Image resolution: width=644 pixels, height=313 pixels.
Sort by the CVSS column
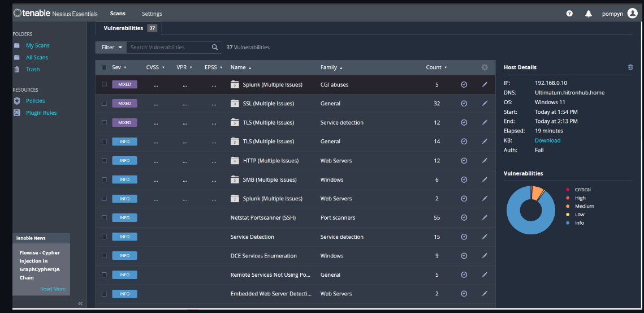[x=155, y=67]
